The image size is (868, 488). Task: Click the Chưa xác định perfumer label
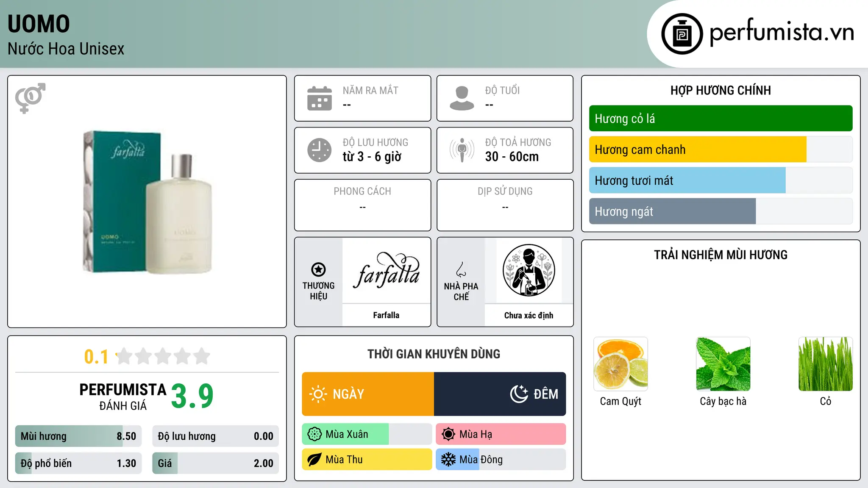pos(529,315)
